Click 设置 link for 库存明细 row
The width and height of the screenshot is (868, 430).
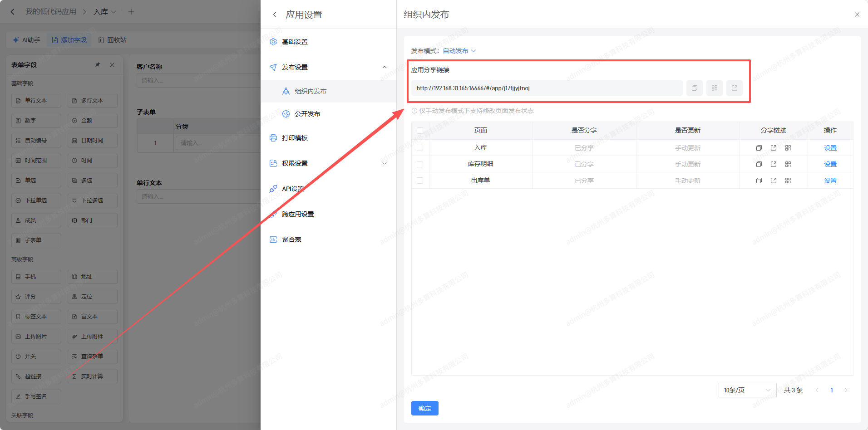(x=830, y=164)
